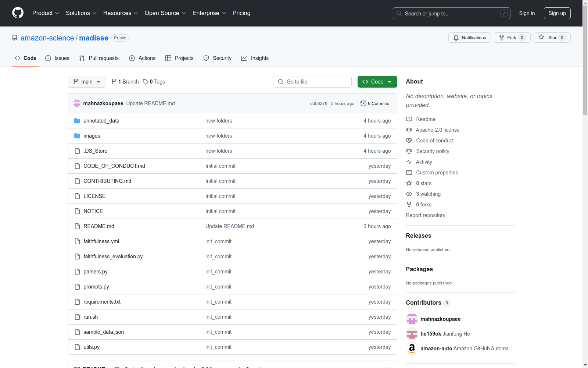Click the Sign in link
The height and width of the screenshot is (368, 588).
click(x=527, y=13)
